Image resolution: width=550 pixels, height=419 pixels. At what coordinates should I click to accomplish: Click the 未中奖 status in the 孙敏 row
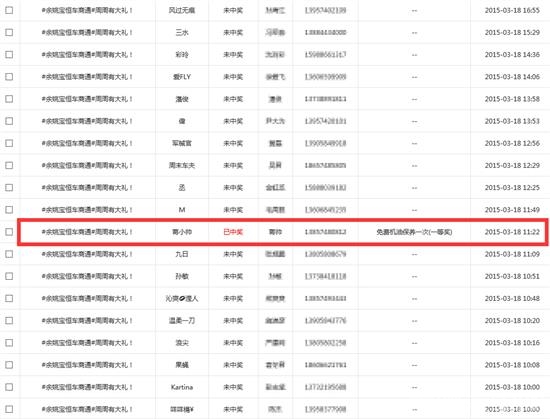pos(233,276)
